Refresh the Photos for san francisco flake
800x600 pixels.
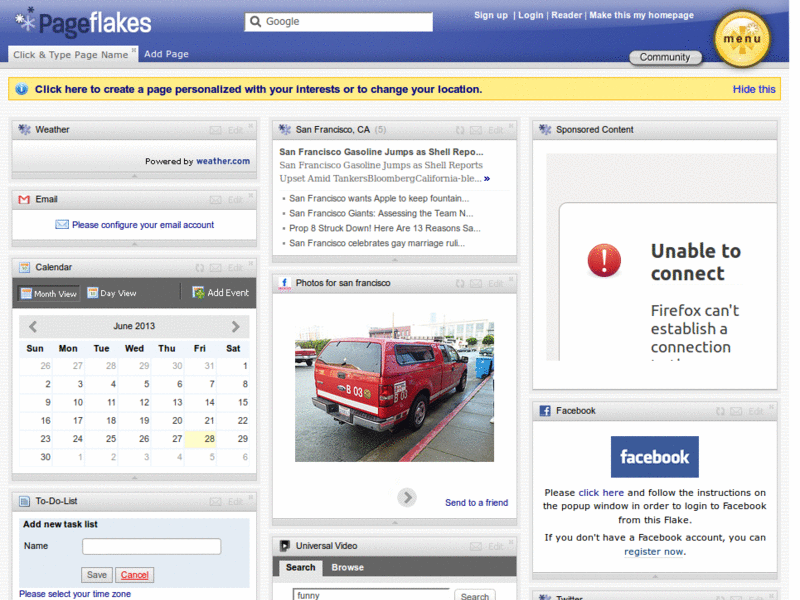pyautogui.click(x=460, y=283)
